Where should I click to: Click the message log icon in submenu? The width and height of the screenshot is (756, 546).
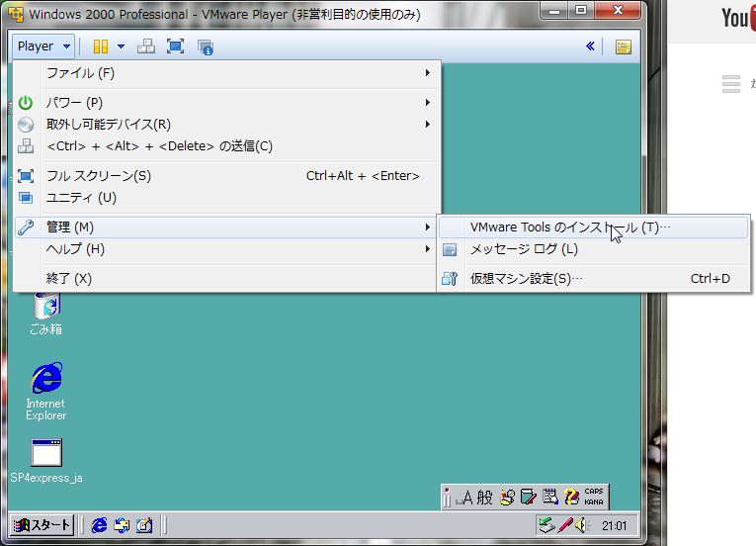click(450, 249)
